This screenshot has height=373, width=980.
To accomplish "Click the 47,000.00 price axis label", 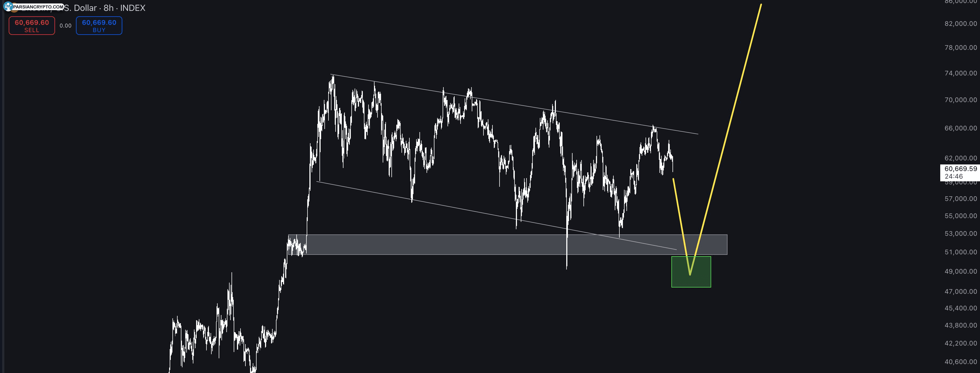I will click(961, 292).
